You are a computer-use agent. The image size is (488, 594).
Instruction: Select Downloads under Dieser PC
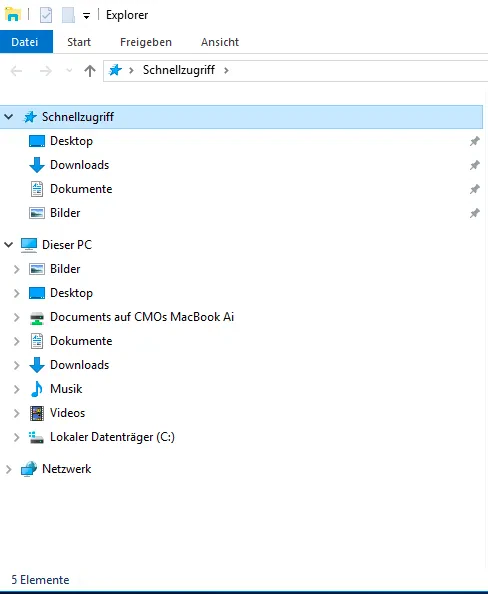point(80,365)
